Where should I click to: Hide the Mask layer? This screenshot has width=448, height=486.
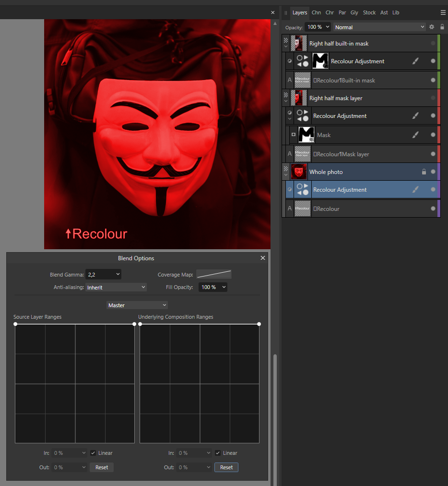coord(433,135)
